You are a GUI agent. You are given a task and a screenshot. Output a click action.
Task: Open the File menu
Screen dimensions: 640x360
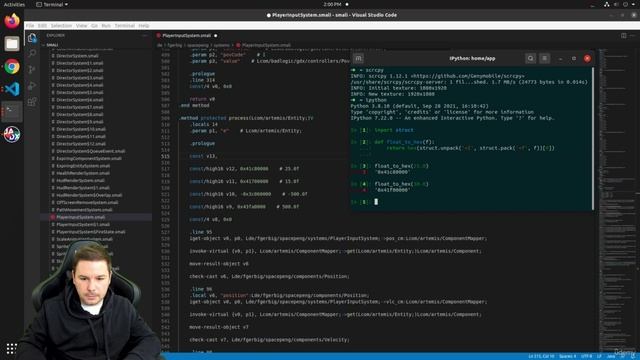point(30,26)
